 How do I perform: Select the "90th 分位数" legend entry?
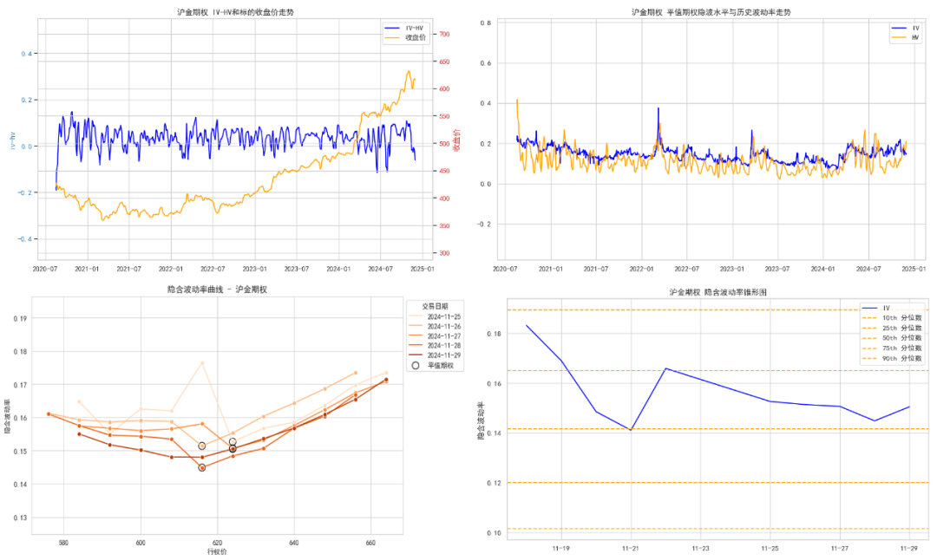coord(892,358)
